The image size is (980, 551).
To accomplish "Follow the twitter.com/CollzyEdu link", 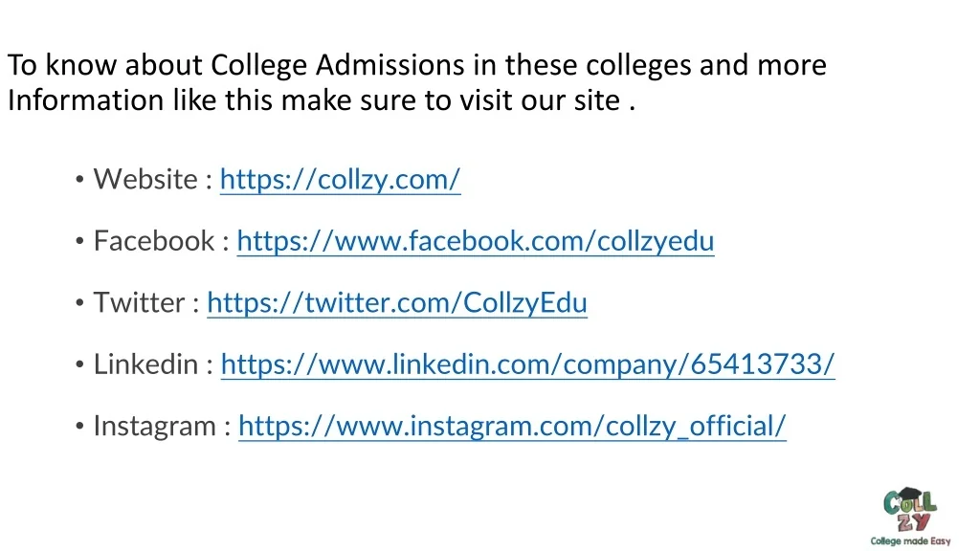I will [x=396, y=303].
